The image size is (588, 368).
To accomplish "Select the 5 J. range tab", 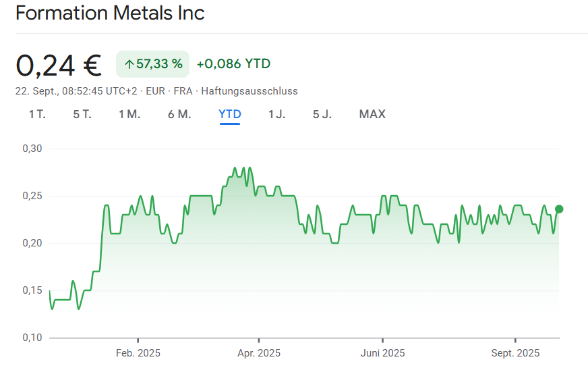I will (322, 114).
